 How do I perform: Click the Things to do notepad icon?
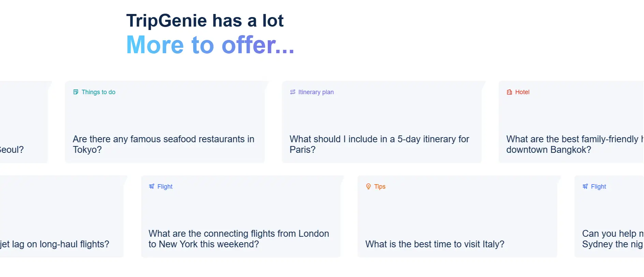coord(76,92)
